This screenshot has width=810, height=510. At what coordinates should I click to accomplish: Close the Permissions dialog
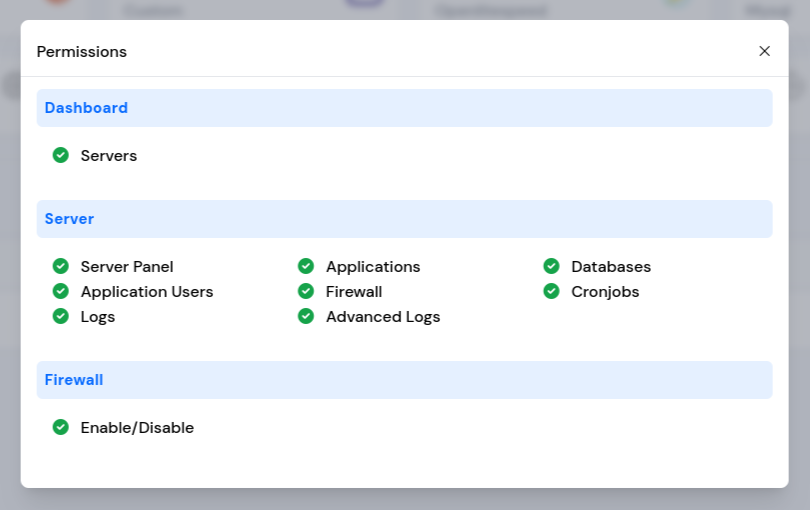coord(764,51)
